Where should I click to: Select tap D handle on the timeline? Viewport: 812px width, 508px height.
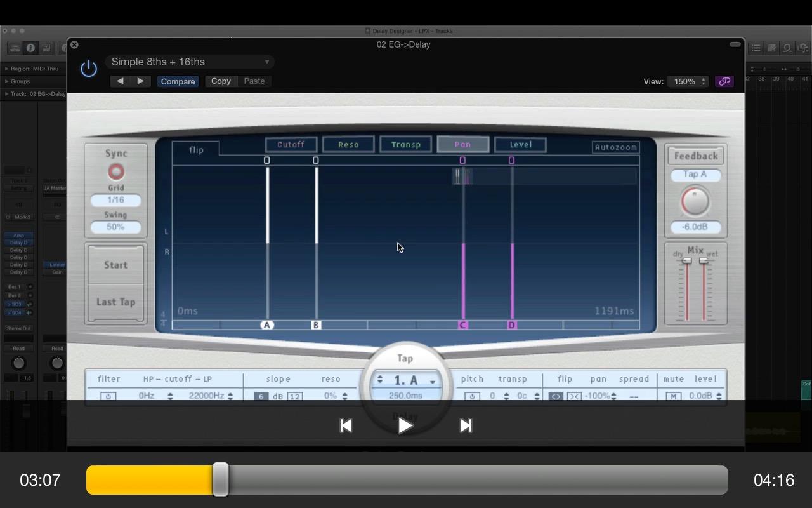pos(512,325)
